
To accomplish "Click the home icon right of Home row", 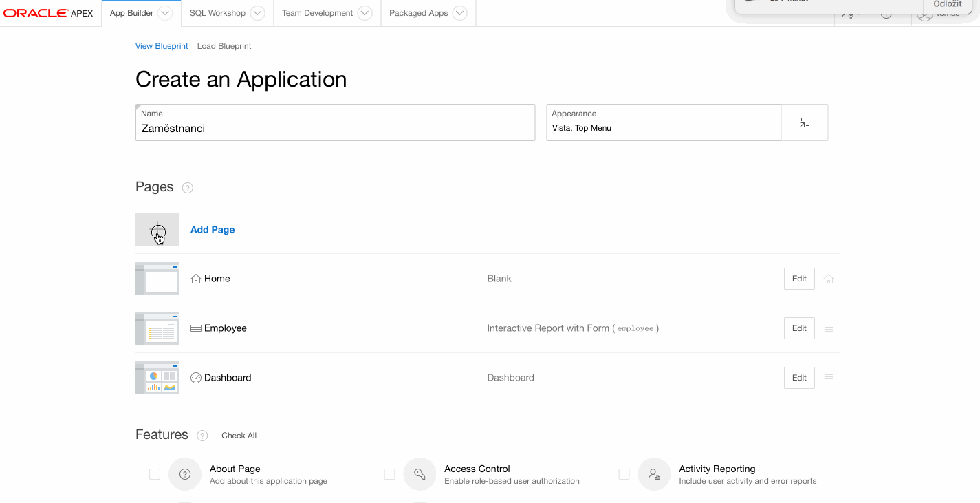I will click(829, 279).
